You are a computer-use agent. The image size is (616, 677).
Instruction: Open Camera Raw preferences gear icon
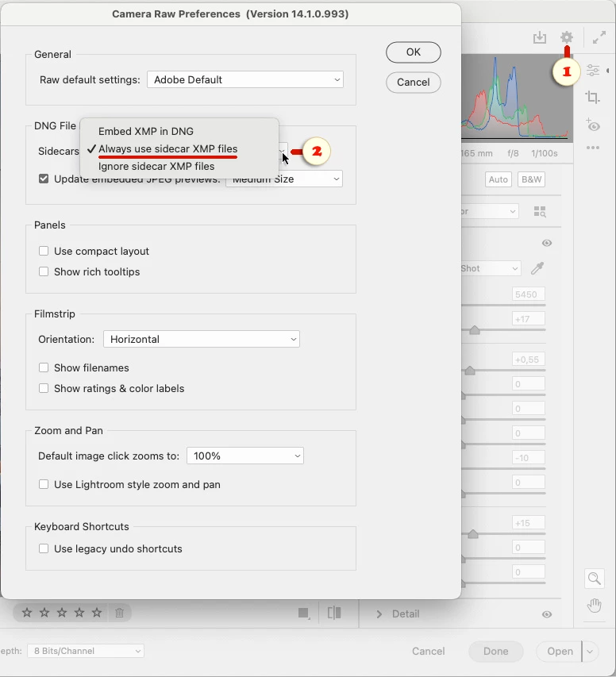coord(566,37)
